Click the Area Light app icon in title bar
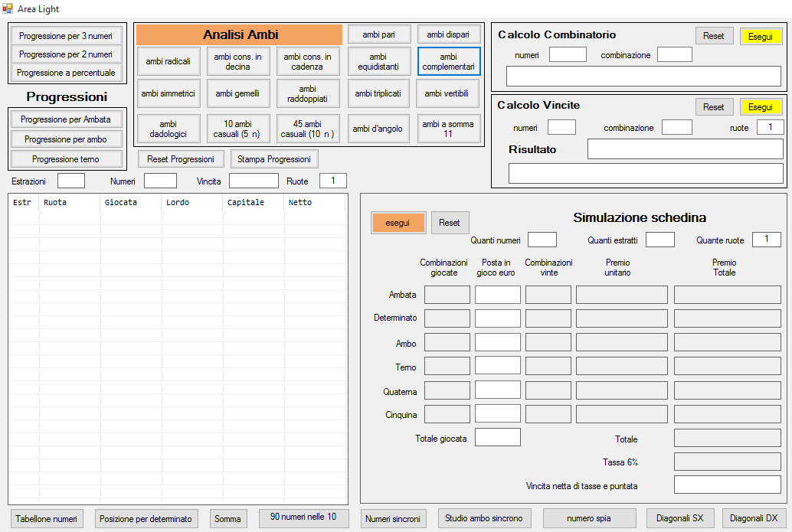This screenshot has width=792, height=532. tap(8, 8)
